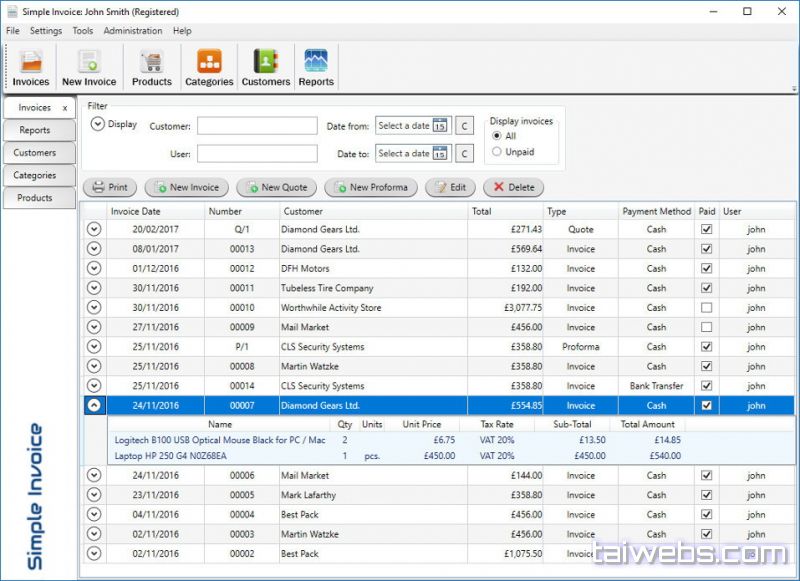Collapse the expanded invoice 00007 row
The image size is (800, 581).
(x=94, y=406)
